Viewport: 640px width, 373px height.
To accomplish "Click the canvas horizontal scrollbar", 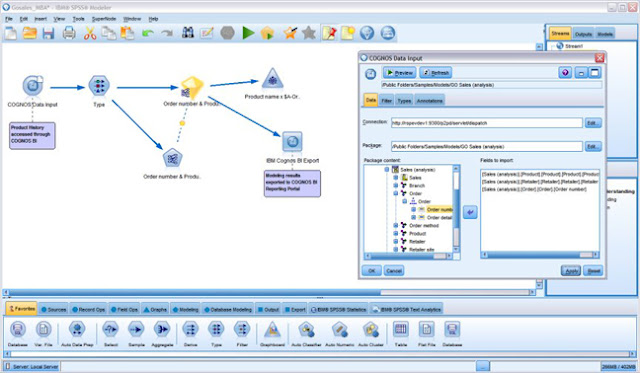I will (269, 292).
